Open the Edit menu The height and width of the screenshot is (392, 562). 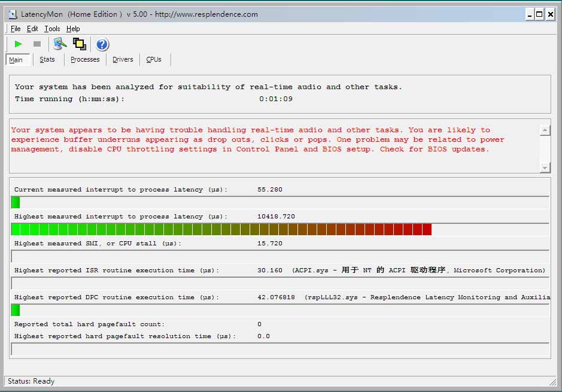pos(32,29)
